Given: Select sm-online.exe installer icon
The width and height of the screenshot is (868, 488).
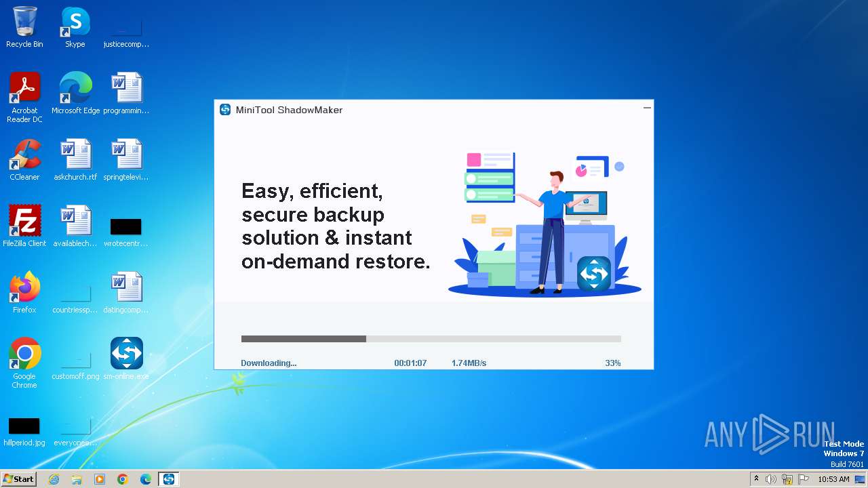Looking at the screenshot, I should 126,359.
